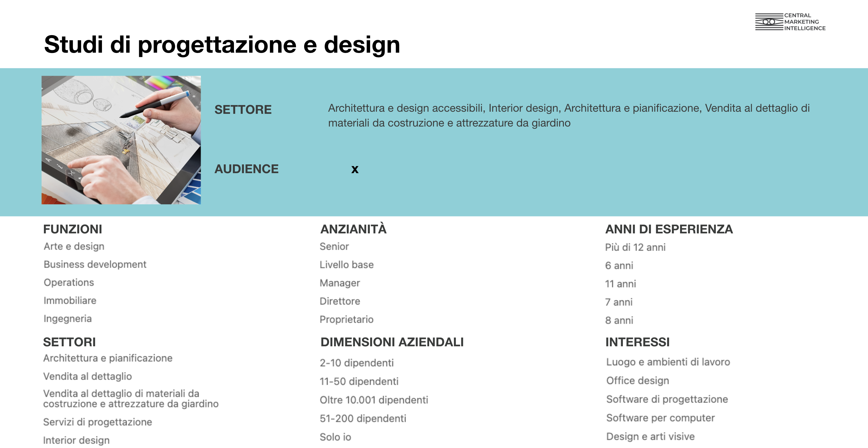Select Office design under Interessi
The height and width of the screenshot is (448, 868).
coord(637,380)
